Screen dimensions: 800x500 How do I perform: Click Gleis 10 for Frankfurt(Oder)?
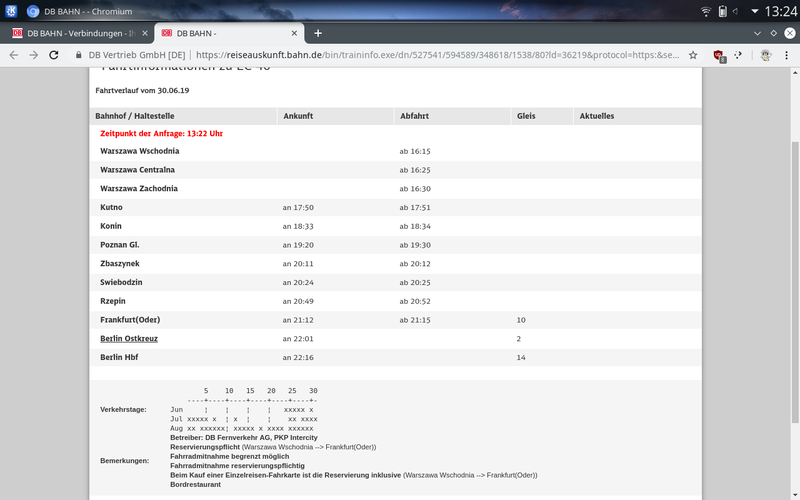(x=521, y=320)
